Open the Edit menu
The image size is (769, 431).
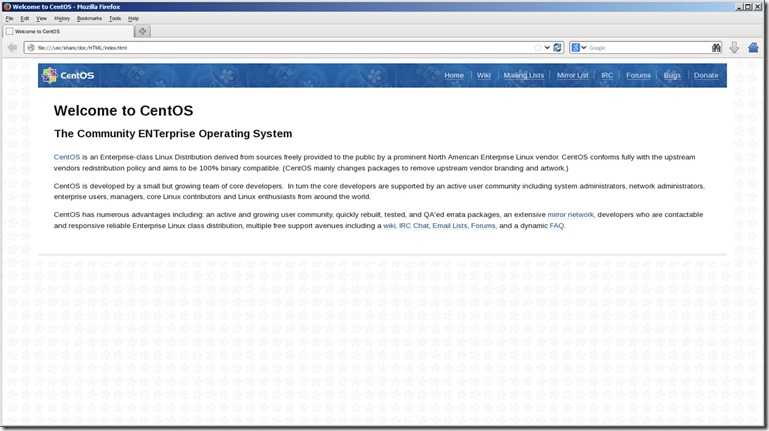click(25, 19)
